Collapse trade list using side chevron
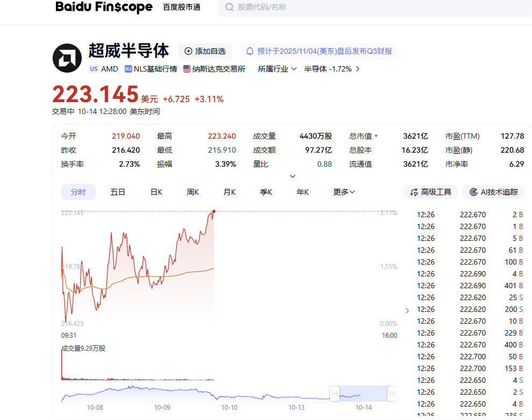This screenshot has width=532, height=420. [x=407, y=311]
